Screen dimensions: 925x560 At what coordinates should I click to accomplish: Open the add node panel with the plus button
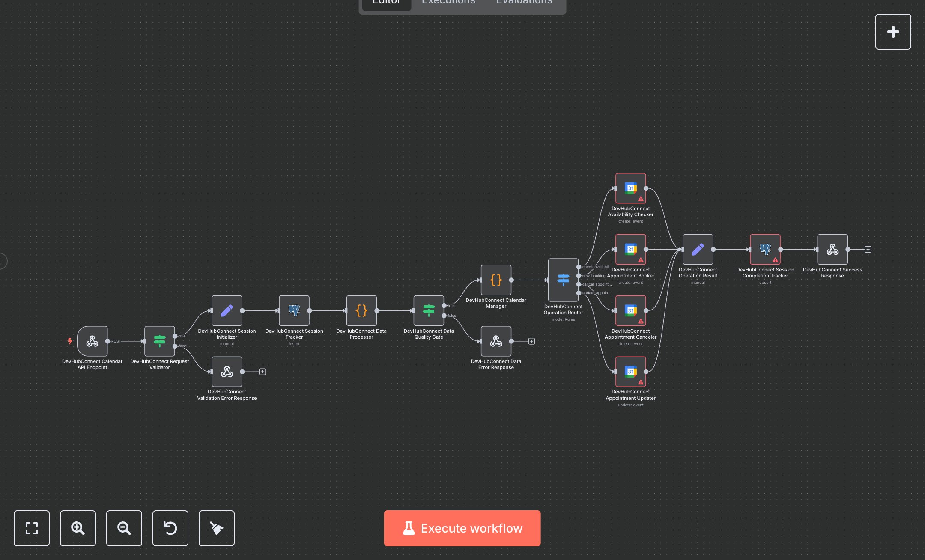click(893, 32)
